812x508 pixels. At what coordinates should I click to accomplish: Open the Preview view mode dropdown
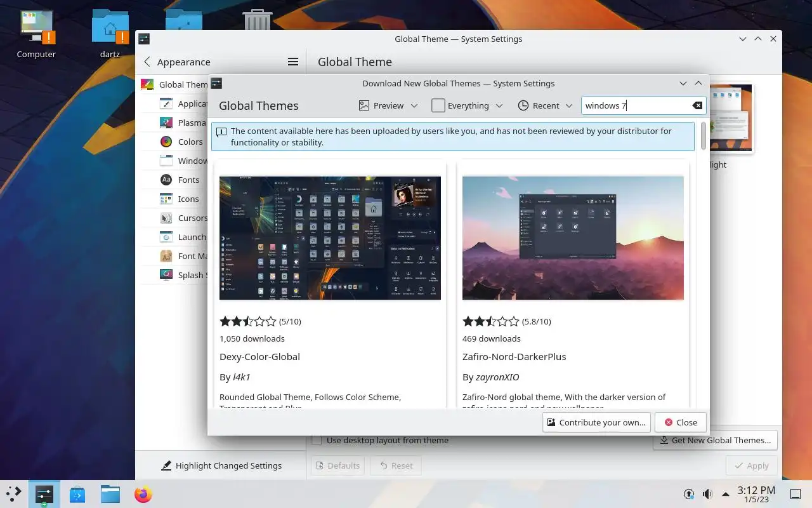pos(388,105)
